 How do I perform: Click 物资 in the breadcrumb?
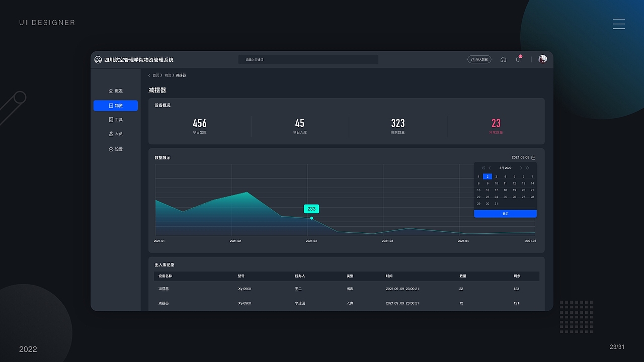point(168,75)
